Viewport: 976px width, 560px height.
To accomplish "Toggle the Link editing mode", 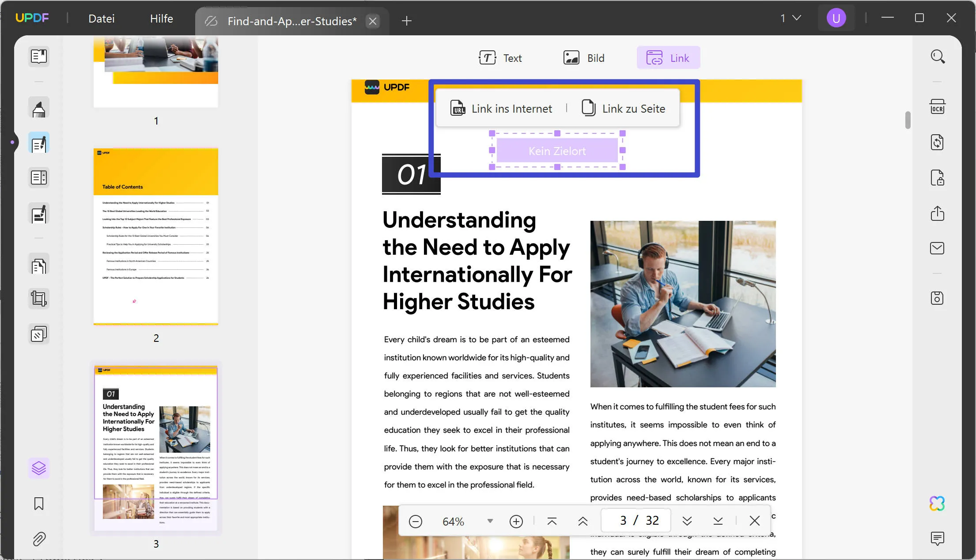I will [668, 58].
